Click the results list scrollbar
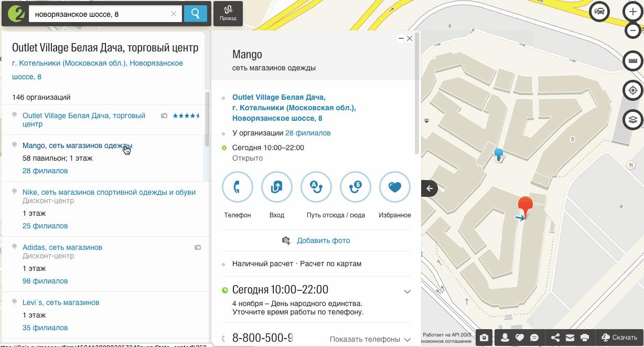 (x=207, y=119)
